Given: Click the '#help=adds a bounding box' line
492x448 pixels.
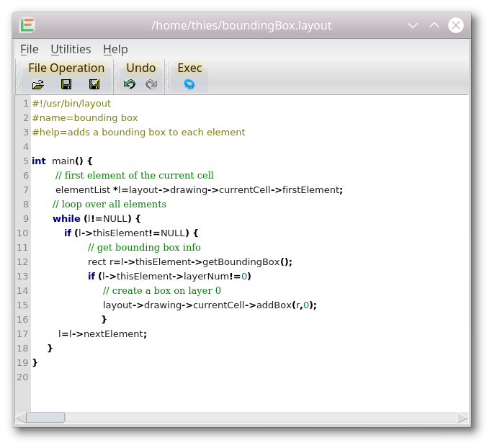Looking at the screenshot, I should pyautogui.click(x=138, y=133).
